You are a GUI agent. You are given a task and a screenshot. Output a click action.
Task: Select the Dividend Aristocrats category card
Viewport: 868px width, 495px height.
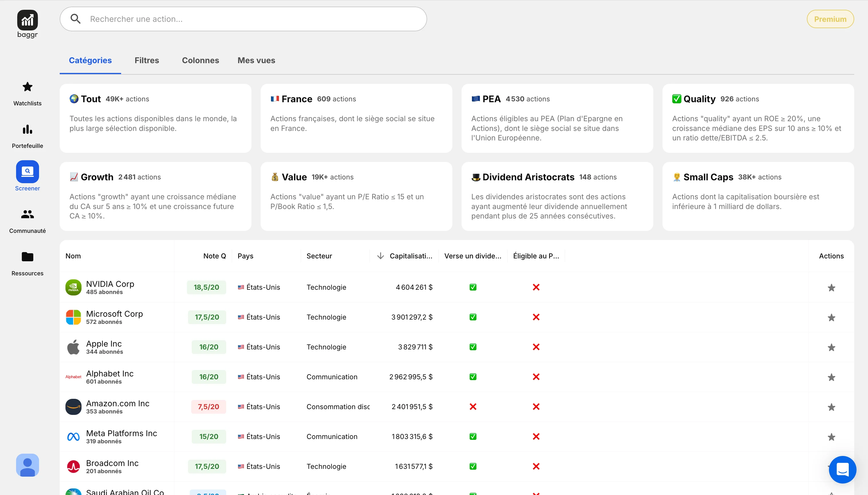(557, 196)
